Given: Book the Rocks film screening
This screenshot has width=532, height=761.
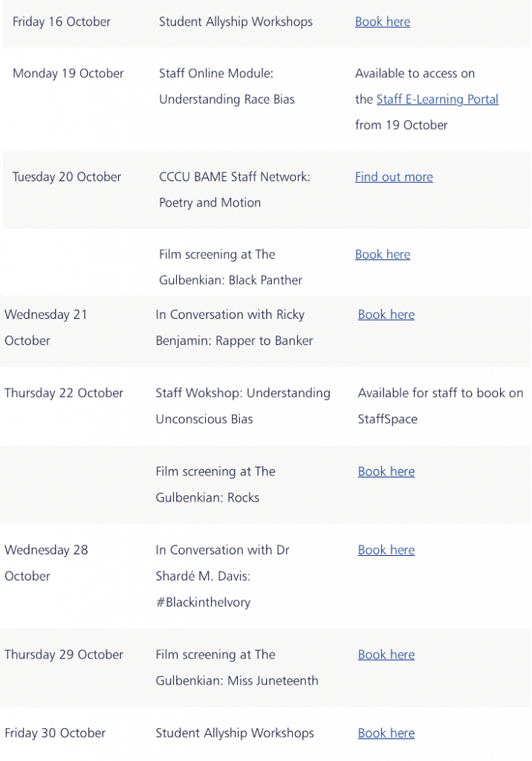Looking at the screenshot, I should click(386, 472).
